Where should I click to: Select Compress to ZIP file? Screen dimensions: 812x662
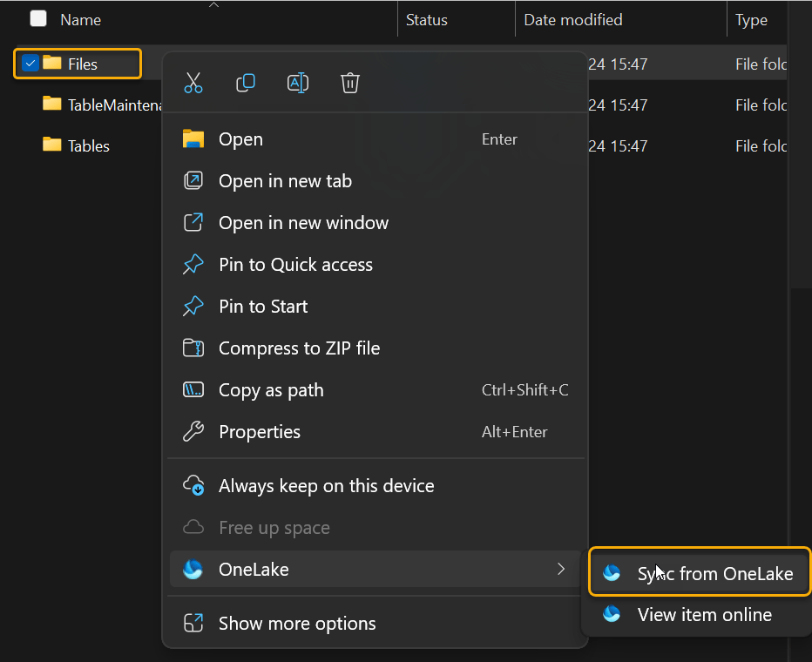[298, 348]
